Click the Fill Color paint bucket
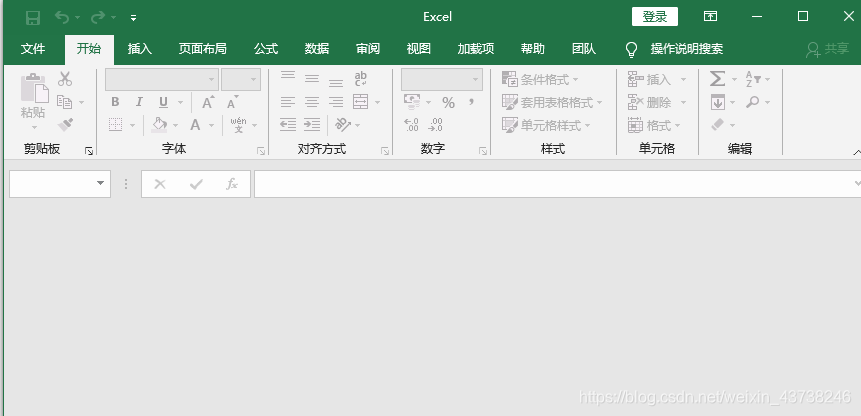 tap(159, 125)
